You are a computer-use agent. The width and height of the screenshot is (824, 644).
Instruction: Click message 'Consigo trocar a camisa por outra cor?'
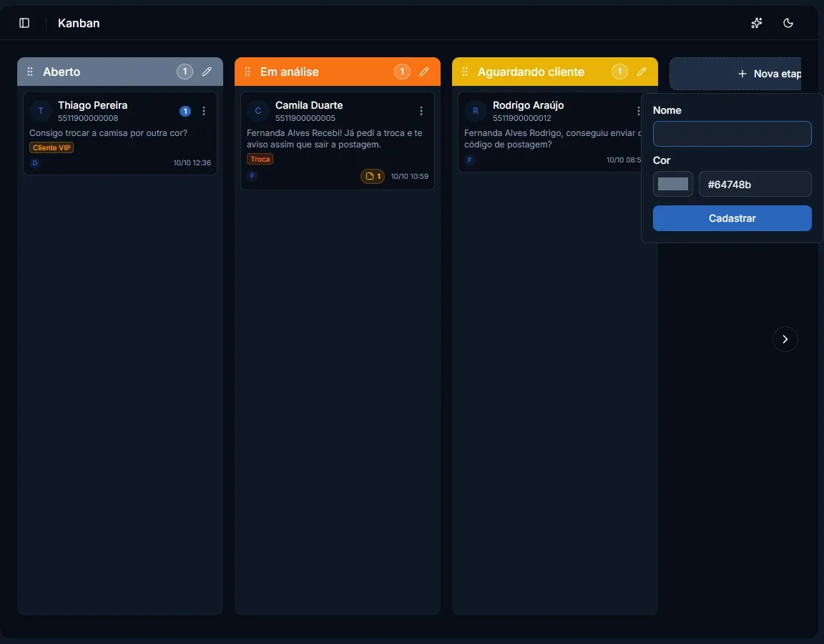pos(108,133)
